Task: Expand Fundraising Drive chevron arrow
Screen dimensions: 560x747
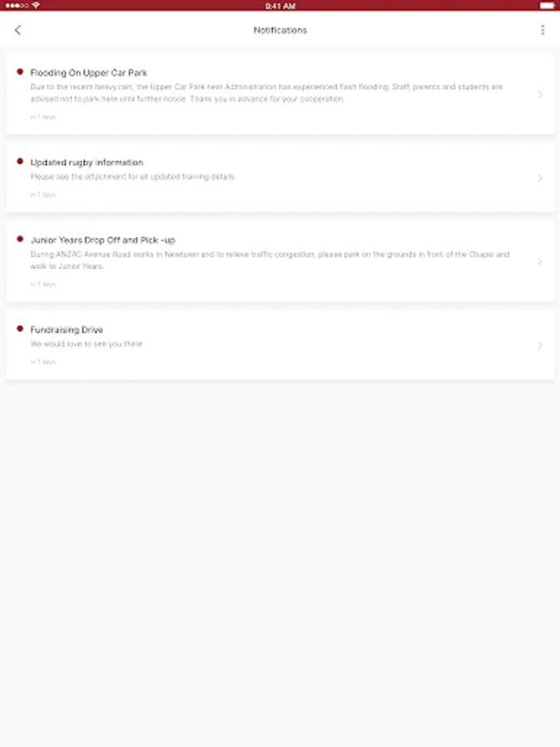Action: (x=539, y=346)
